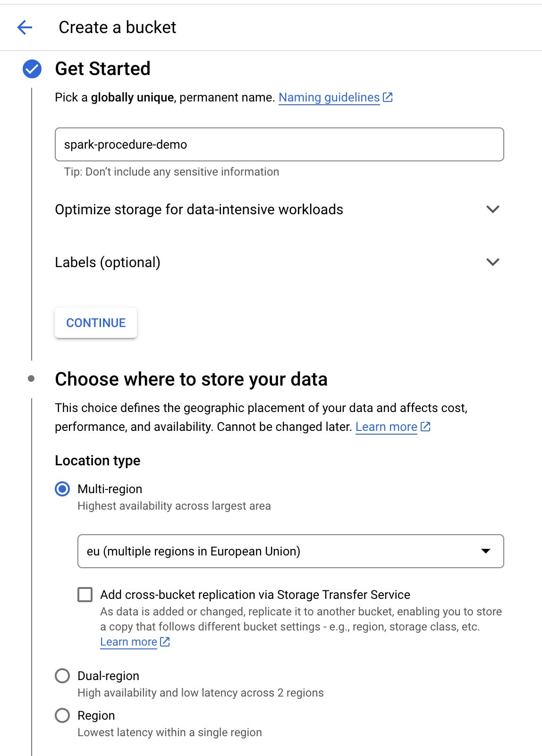Click the Choose where to store your data heading
This screenshot has width=542, height=756.
(191, 379)
